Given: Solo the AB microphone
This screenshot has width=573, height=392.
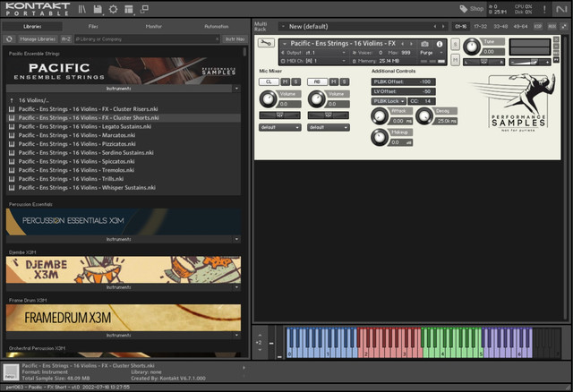Looking at the screenshot, I should (344, 81).
